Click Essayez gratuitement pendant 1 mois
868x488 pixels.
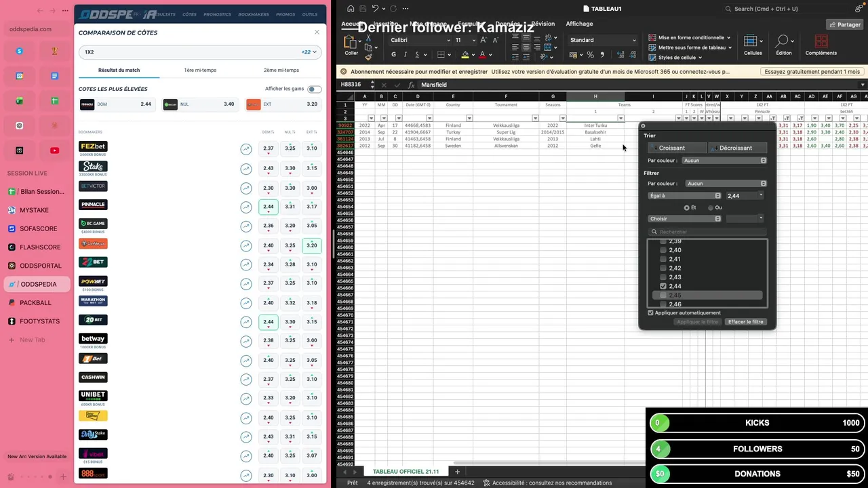pos(812,71)
